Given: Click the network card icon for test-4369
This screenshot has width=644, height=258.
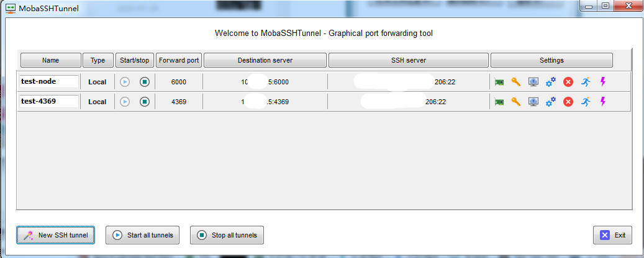Looking at the screenshot, I should [499, 102].
